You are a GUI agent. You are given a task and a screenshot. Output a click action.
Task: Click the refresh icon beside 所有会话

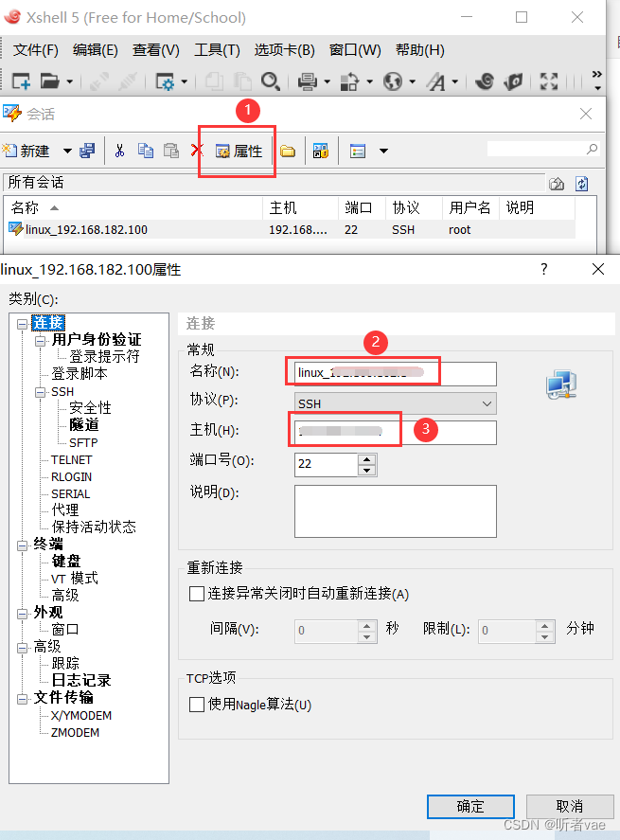[581, 184]
